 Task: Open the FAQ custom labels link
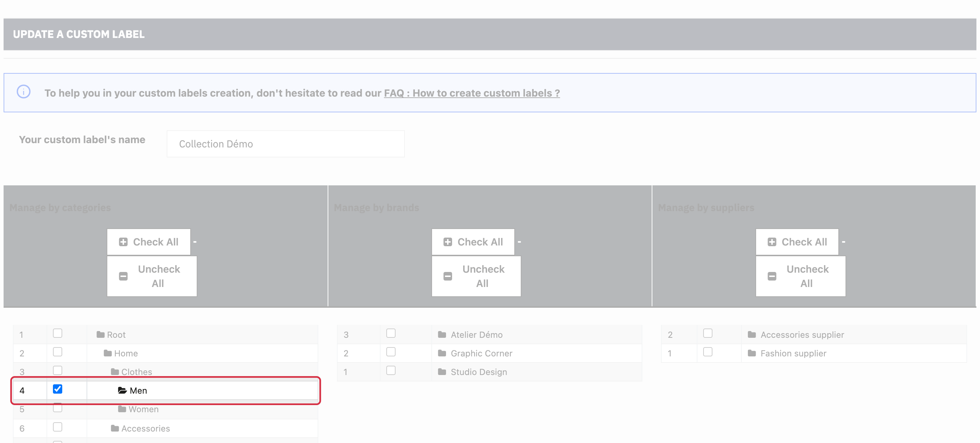coord(472,93)
